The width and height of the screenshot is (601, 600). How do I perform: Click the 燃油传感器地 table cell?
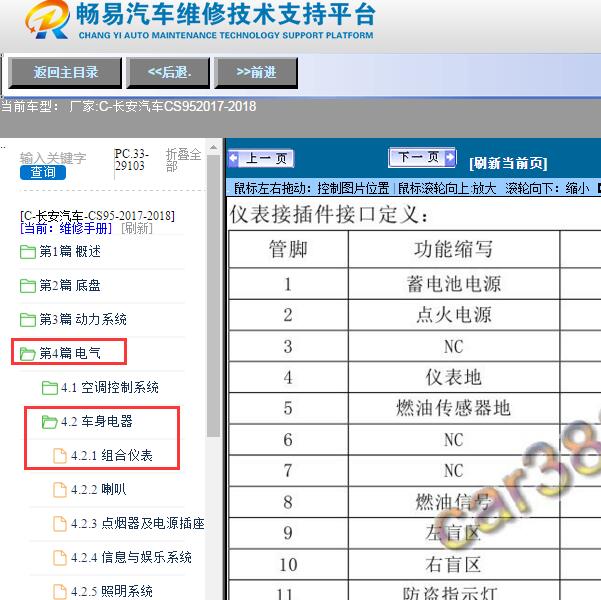point(454,408)
